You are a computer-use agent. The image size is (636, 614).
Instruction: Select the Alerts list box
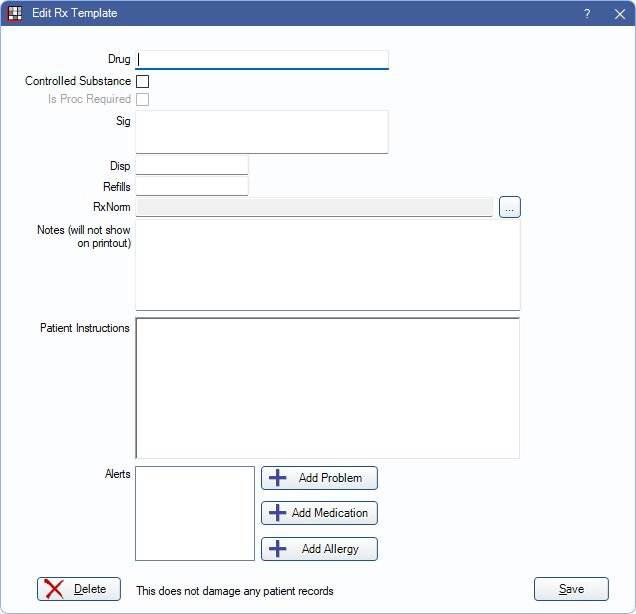(195, 513)
